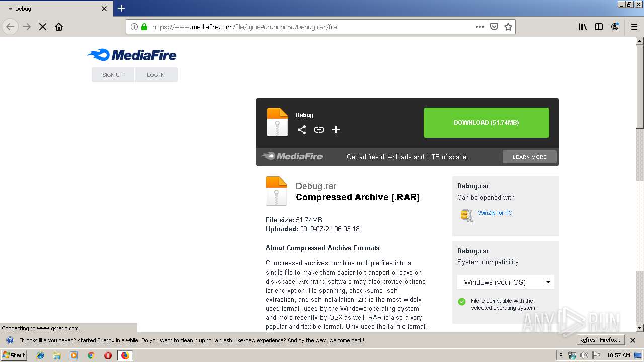Open page actions three-dot menu
This screenshot has height=362, width=644.
(480, 27)
